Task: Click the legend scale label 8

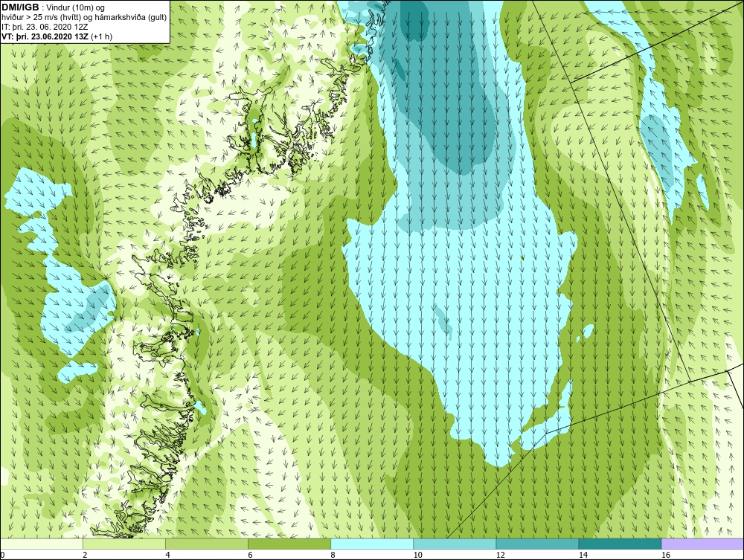Action: (333, 555)
